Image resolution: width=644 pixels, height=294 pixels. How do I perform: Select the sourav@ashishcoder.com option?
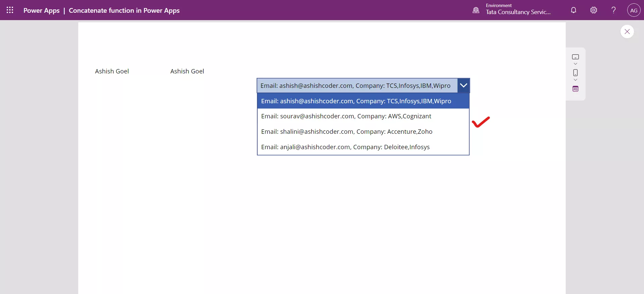pyautogui.click(x=363, y=116)
